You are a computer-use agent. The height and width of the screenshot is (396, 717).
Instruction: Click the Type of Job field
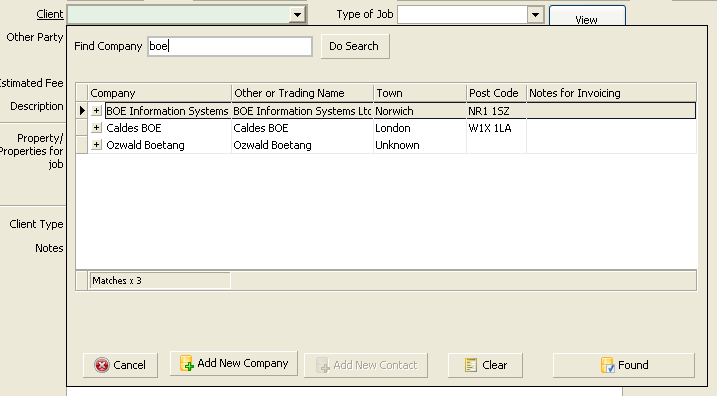463,15
